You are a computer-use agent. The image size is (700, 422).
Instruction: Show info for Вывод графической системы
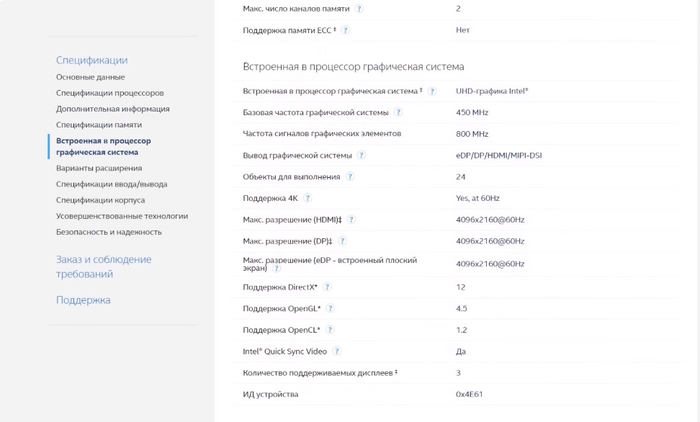coord(361,155)
